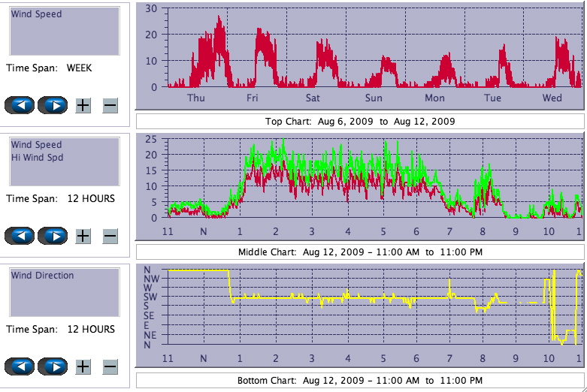Viewport: 587px width, 392px height.
Task: Select Wind Speed in the middle chart list
Action: (x=37, y=145)
